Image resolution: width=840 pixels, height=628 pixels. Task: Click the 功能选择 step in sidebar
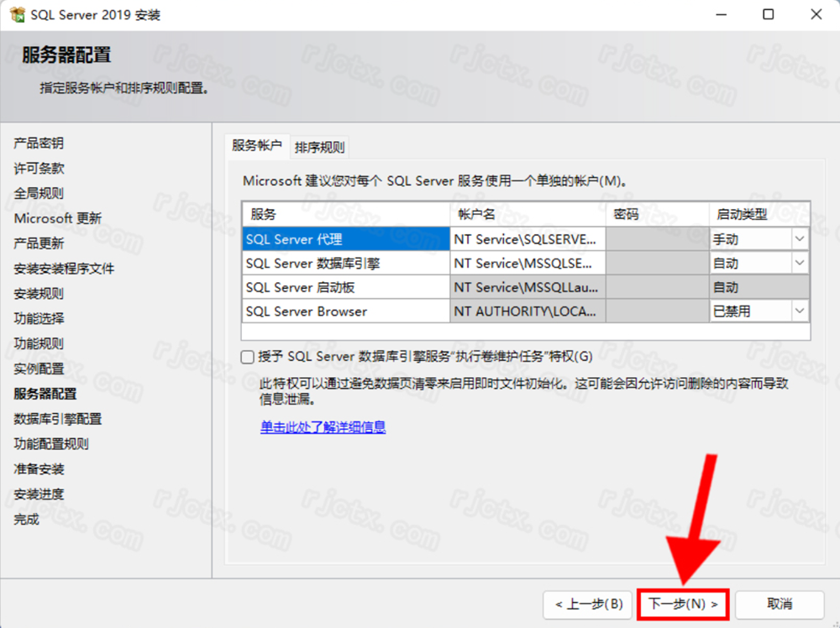(x=39, y=318)
